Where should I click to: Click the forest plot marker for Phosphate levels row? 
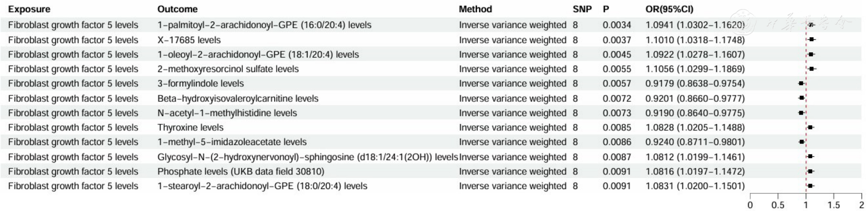coord(810,171)
